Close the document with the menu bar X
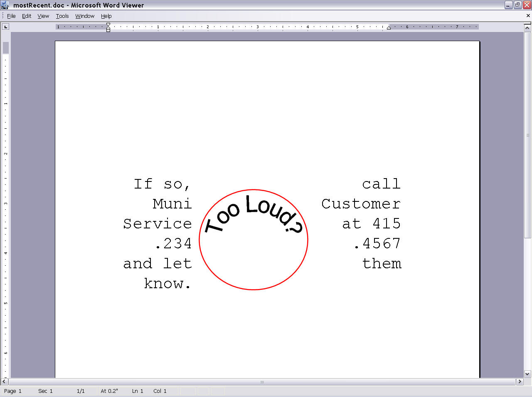Viewport: 532px width, 397px height. tap(528, 16)
